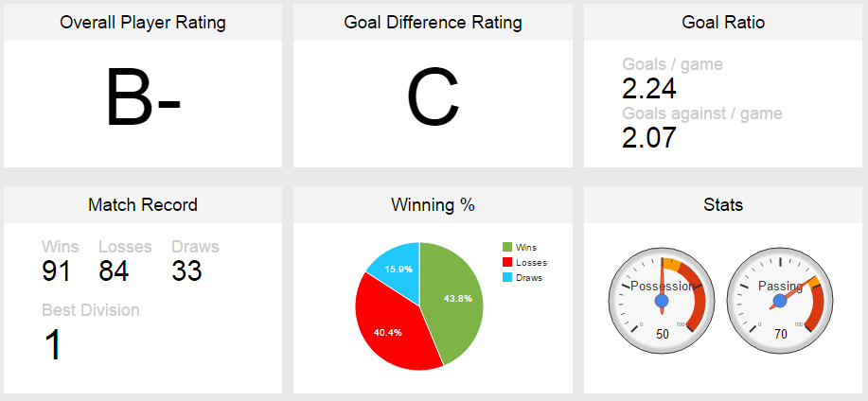Click the blue Draws legend swatch
This screenshot has height=401, width=868.
[507, 278]
